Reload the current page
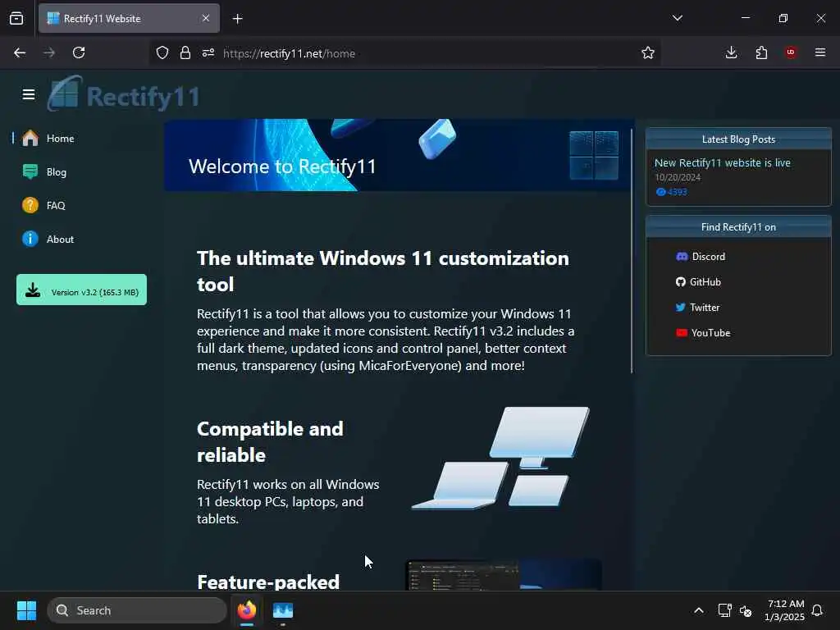Screen dimensions: 840x630 79,52
